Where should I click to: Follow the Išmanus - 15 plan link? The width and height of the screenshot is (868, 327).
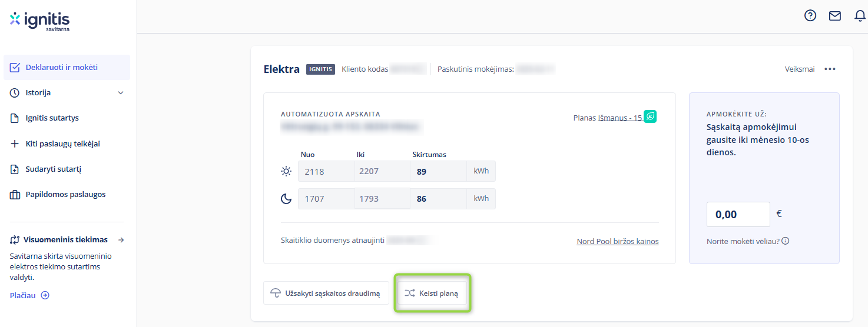click(x=619, y=118)
